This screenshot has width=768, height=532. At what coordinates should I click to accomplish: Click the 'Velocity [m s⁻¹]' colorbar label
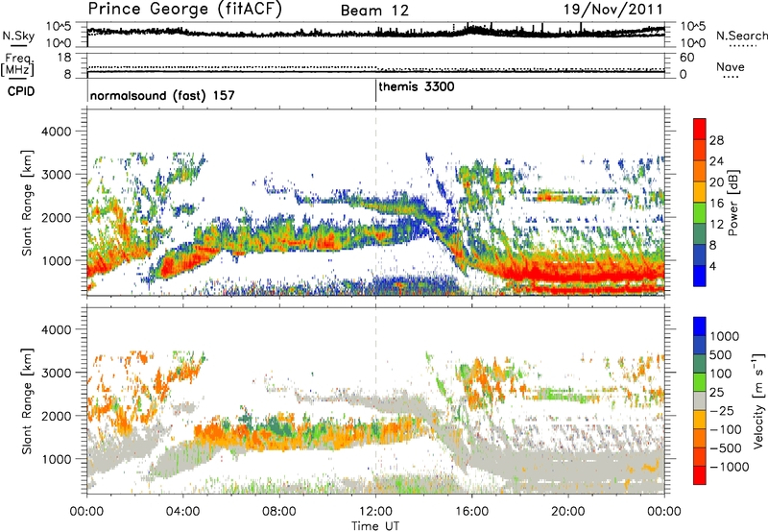coord(758,400)
